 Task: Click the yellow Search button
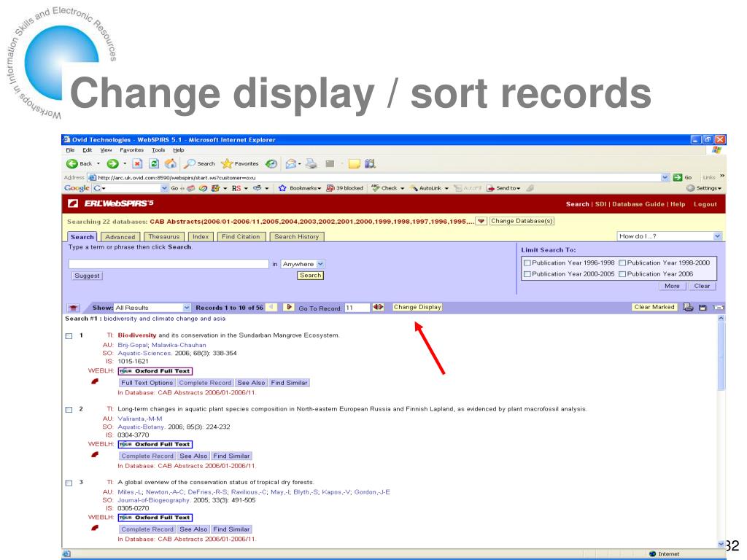310,275
